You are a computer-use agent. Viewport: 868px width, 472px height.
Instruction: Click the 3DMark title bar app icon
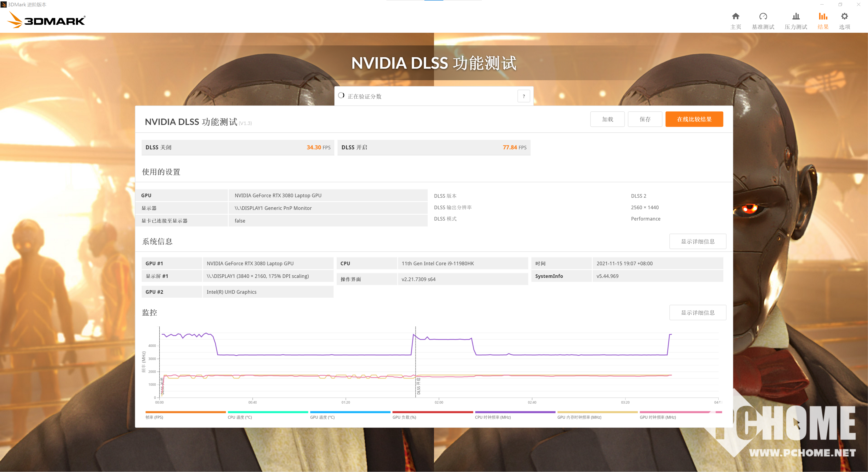click(x=4, y=4)
